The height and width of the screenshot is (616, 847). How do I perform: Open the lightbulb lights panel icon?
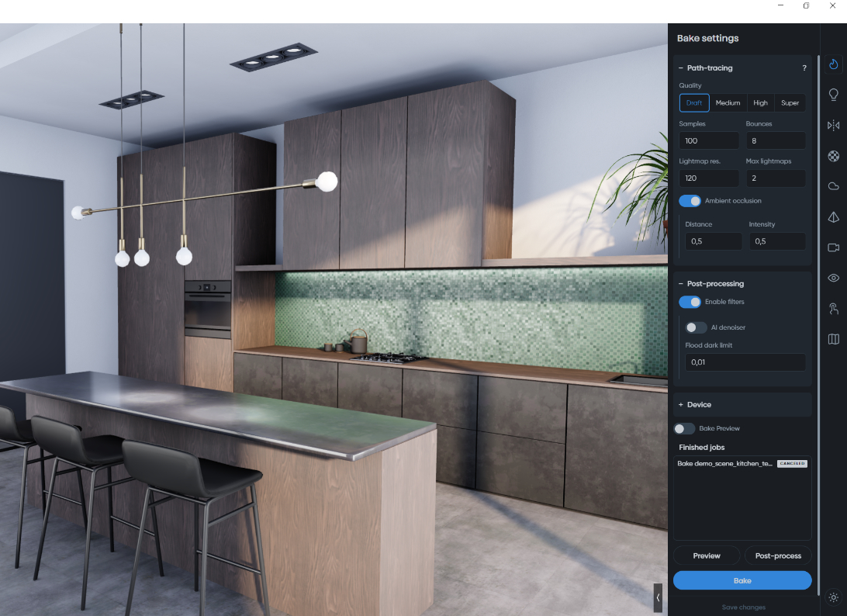coord(834,95)
